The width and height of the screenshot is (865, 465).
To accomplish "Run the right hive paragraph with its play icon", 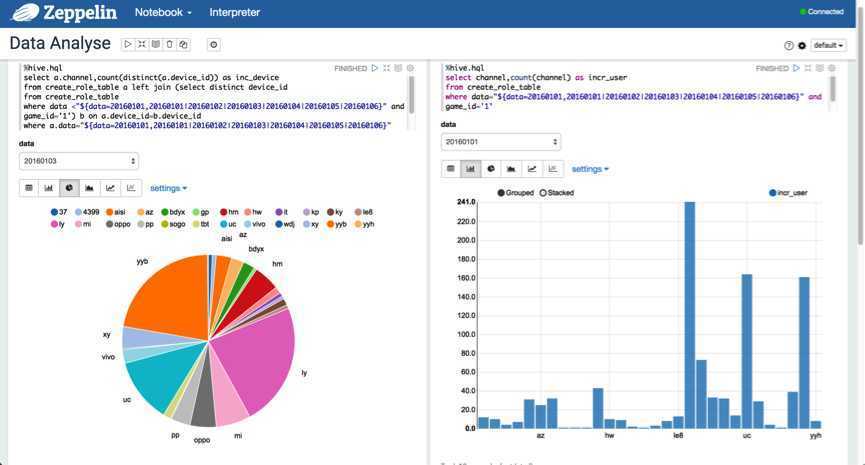I will pyautogui.click(x=796, y=68).
